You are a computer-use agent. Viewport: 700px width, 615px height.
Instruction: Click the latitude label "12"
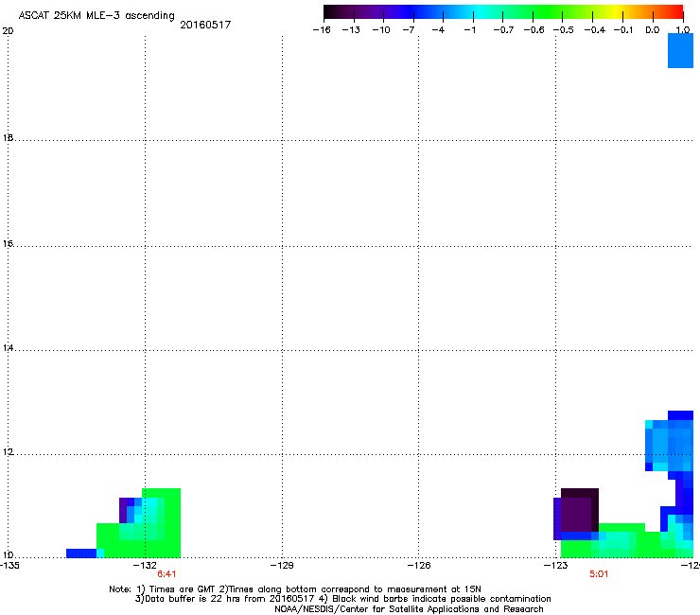8,452
